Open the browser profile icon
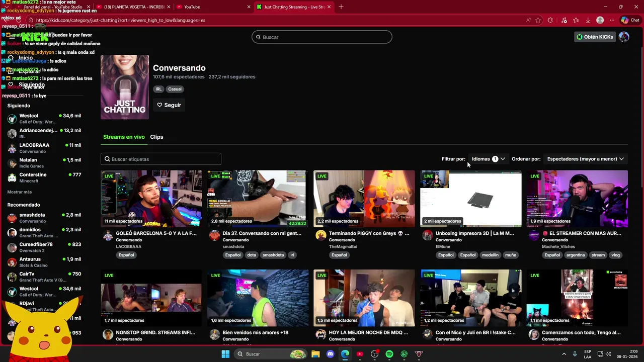This screenshot has width=644, height=362. click(600, 20)
